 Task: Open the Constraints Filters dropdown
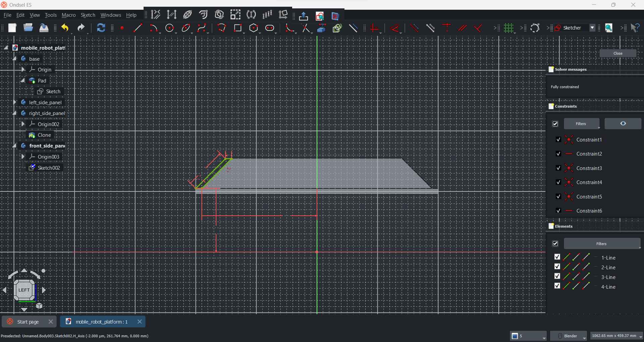coord(582,124)
